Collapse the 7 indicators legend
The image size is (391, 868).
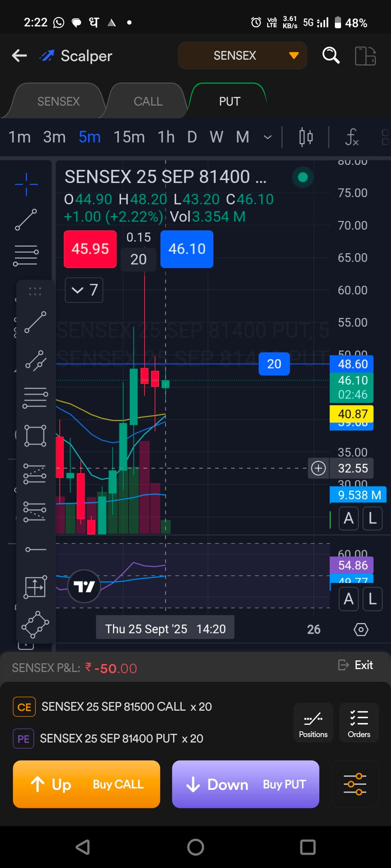pyautogui.click(x=84, y=290)
